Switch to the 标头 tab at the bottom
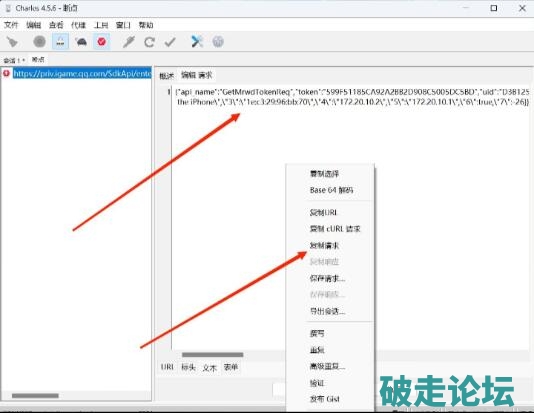 tap(188, 367)
